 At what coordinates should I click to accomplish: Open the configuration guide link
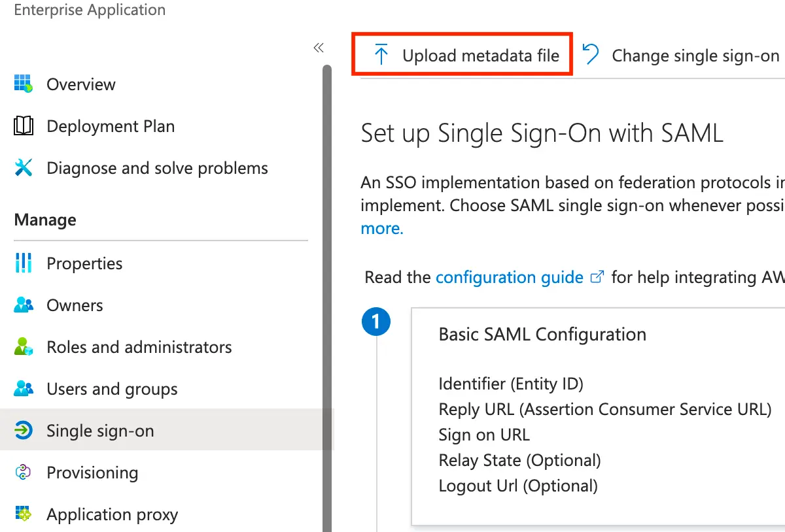[510, 277]
